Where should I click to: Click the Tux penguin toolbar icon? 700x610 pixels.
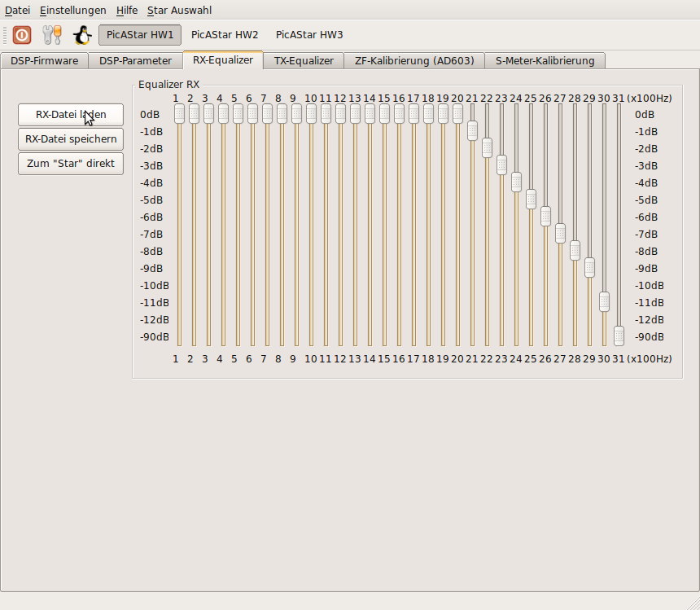(82, 35)
